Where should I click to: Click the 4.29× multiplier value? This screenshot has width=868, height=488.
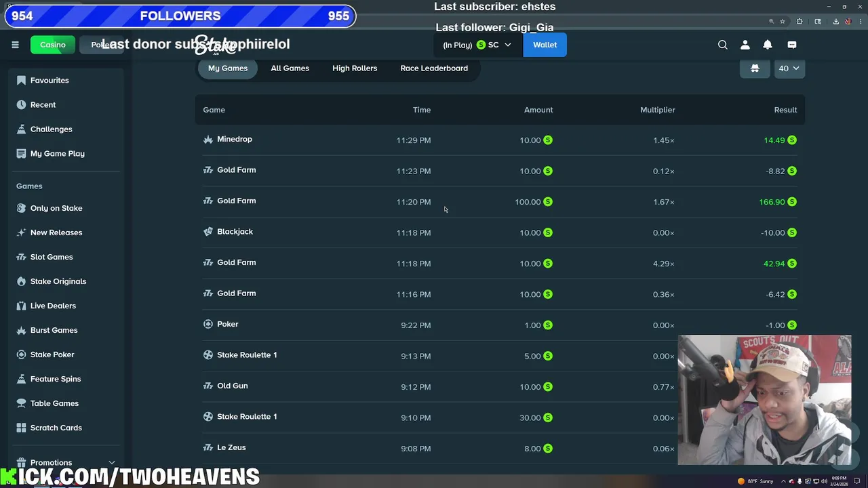pyautogui.click(x=663, y=264)
